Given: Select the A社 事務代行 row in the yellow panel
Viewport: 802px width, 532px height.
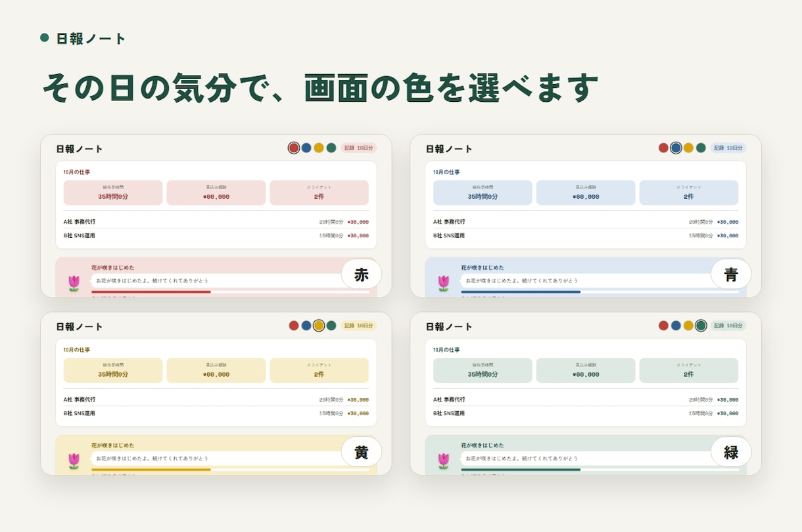Looking at the screenshot, I should (216, 399).
